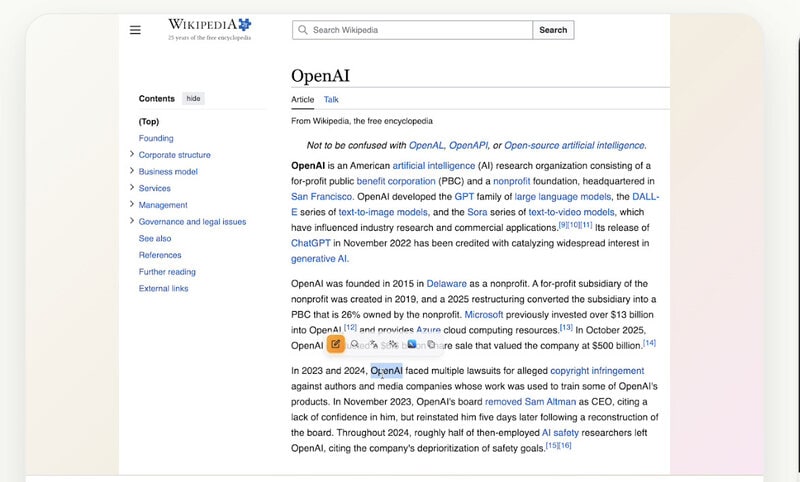The image size is (800, 482).
Task: Open Corporate structure contents link
Action: tap(174, 155)
